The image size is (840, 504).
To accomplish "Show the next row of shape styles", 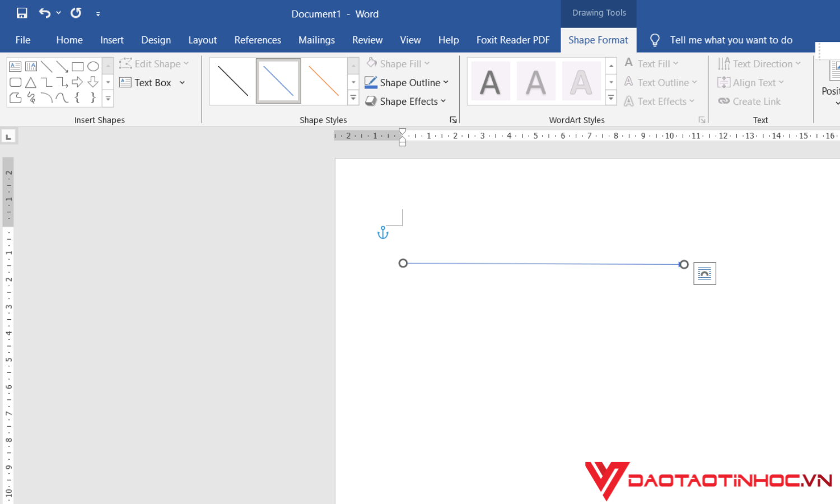I will [353, 82].
